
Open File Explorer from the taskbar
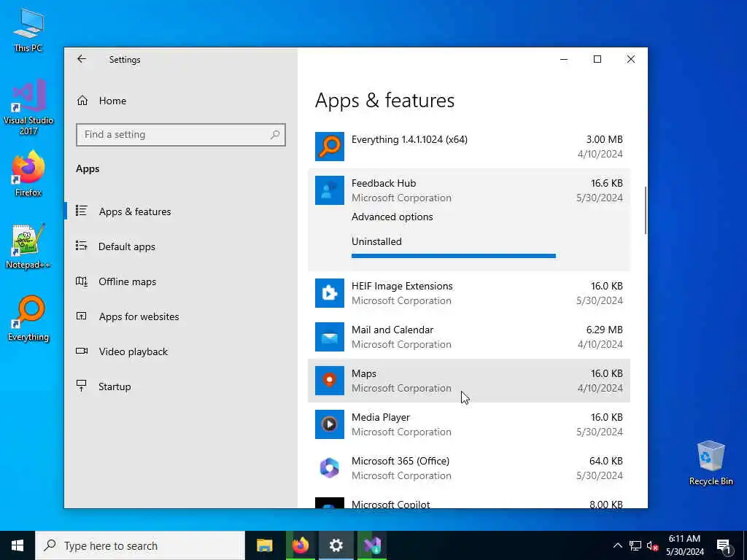[264, 545]
